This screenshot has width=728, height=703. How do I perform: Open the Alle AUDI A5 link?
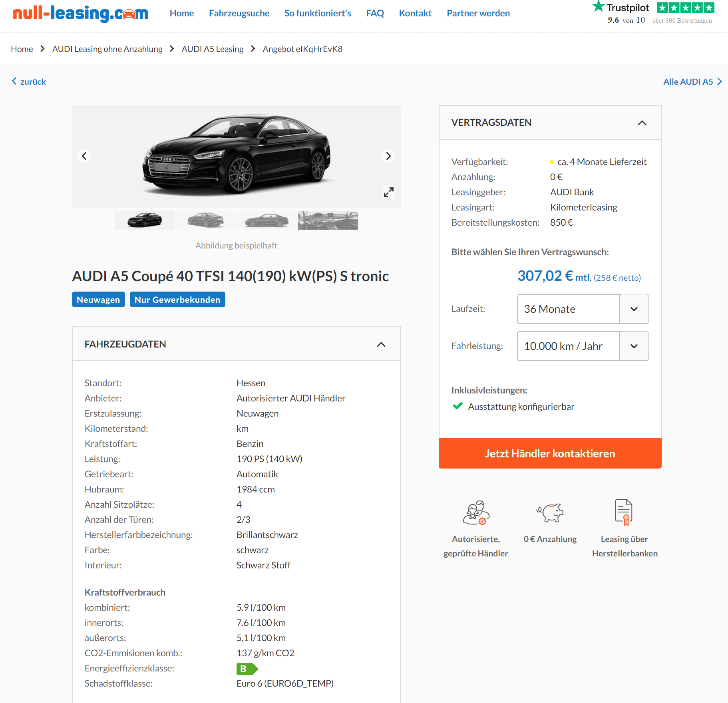pos(692,81)
